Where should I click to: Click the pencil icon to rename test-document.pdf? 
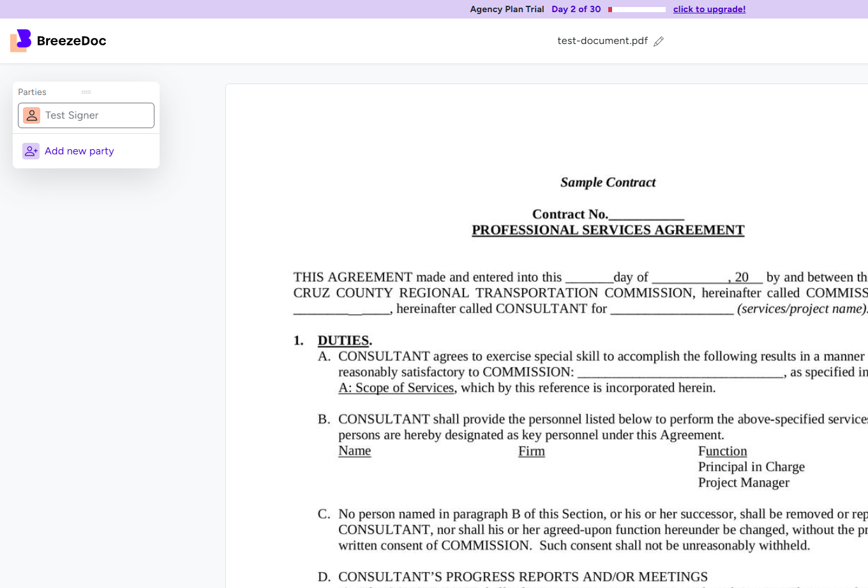coord(659,41)
